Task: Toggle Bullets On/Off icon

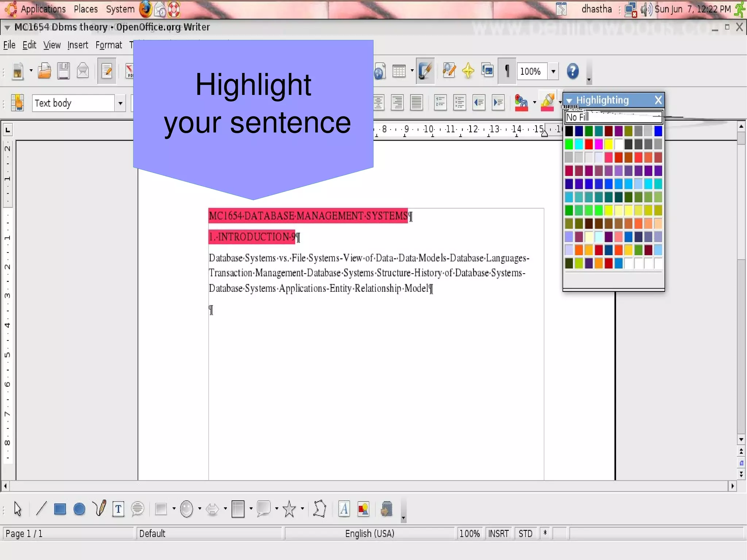Action: (460, 103)
